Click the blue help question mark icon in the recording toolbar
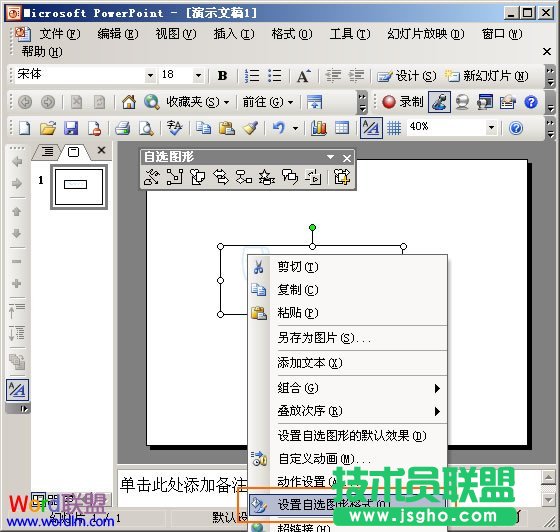Viewport: 560px width, 532px height. click(x=531, y=102)
